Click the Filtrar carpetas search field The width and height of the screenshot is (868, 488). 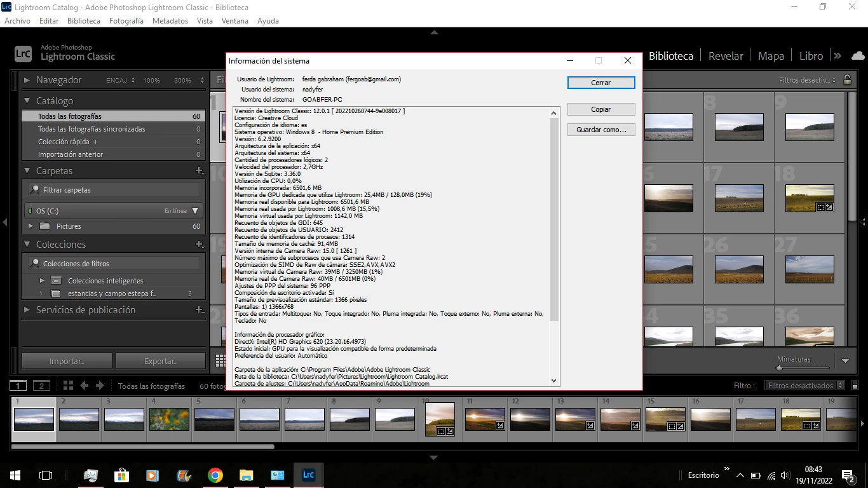click(x=114, y=190)
